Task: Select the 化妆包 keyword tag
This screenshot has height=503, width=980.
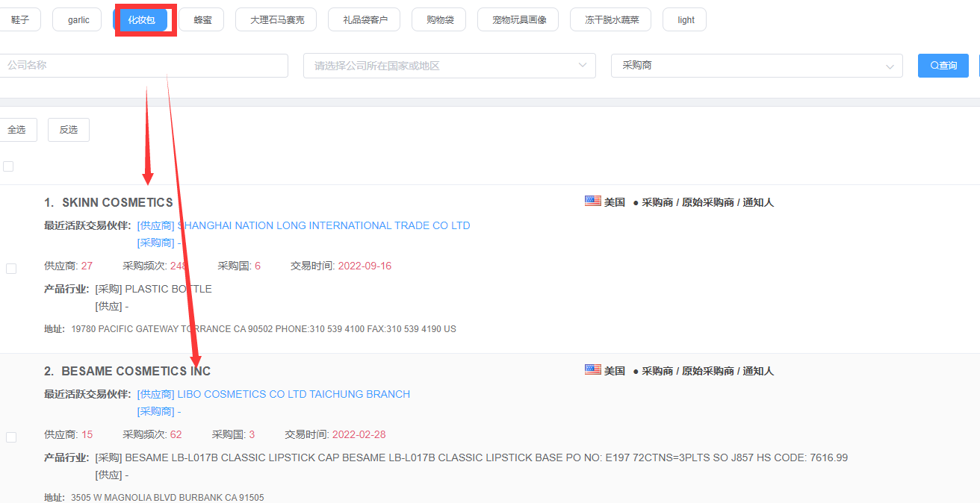Action: tap(141, 20)
